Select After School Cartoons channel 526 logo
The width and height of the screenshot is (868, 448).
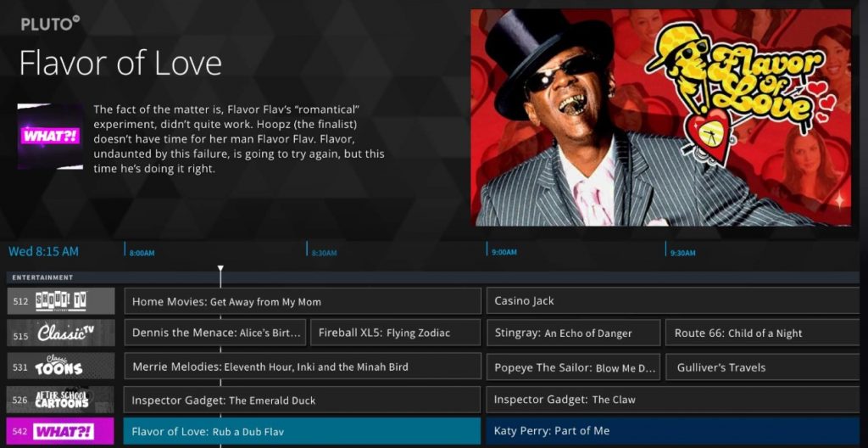pyautogui.click(x=61, y=399)
